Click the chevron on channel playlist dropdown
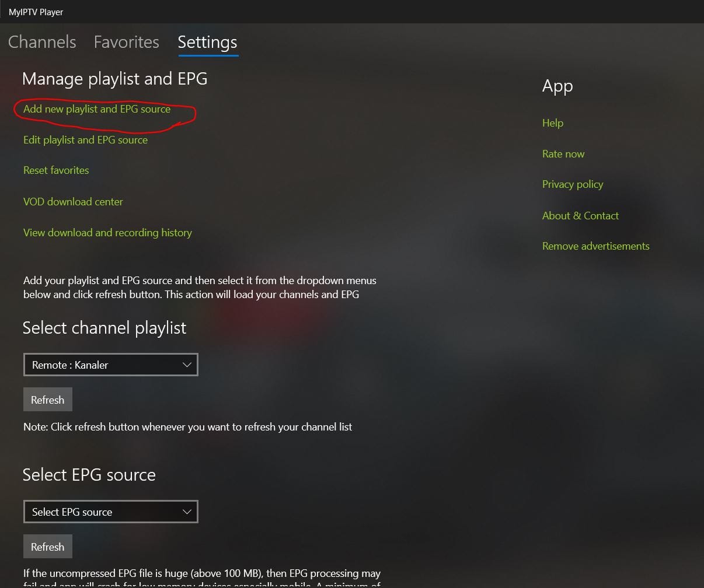 point(187,365)
